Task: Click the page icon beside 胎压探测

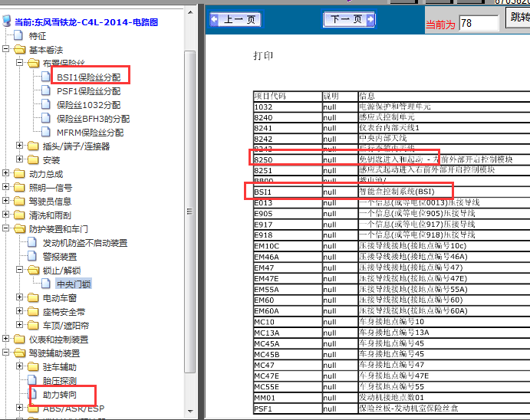Action: 32,380
